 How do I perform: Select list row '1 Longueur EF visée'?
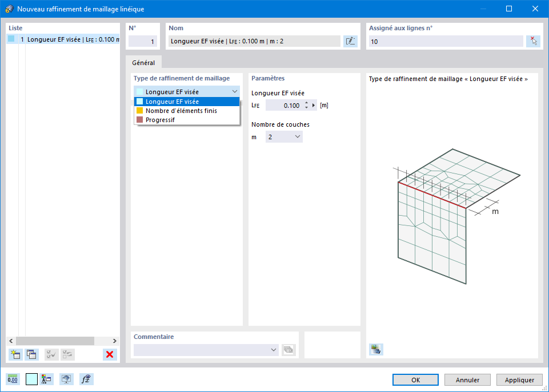(63, 39)
